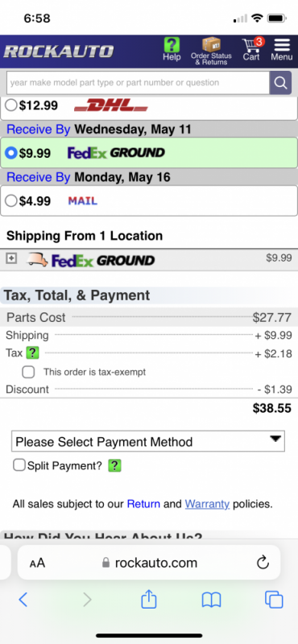Reload page with refresh icon
The image size is (298, 644).
coord(263,563)
